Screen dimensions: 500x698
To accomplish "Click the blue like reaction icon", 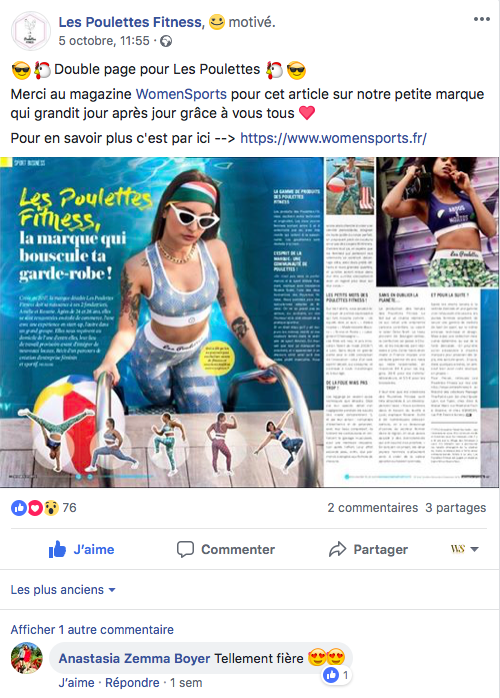I will pyautogui.click(x=19, y=508).
